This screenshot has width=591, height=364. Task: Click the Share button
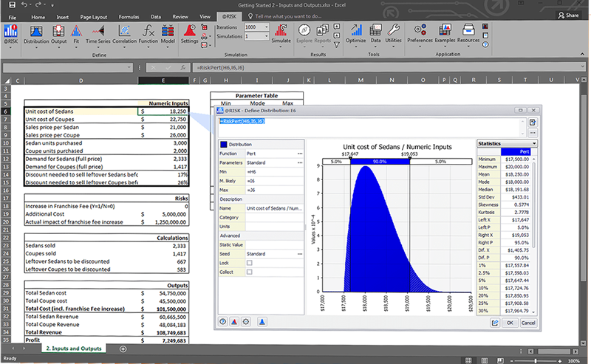pyautogui.click(x=568, y=16)
